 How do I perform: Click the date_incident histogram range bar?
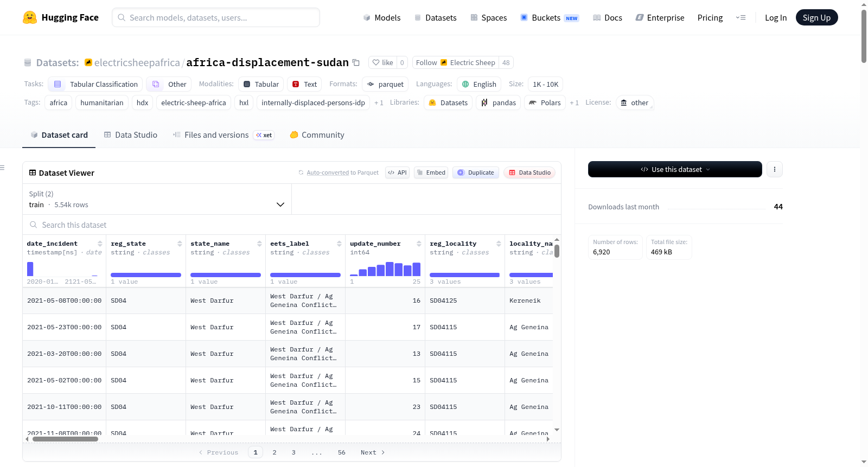(63, 268)
